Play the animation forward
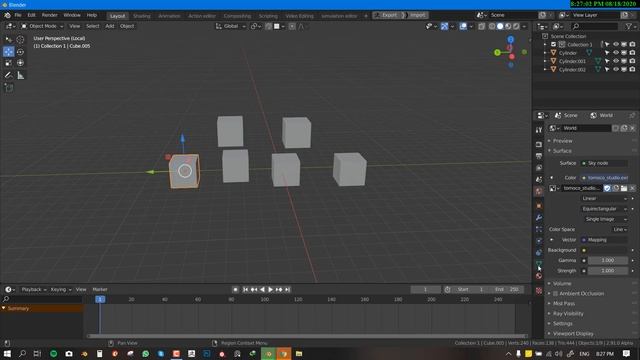 pos(270,289)
